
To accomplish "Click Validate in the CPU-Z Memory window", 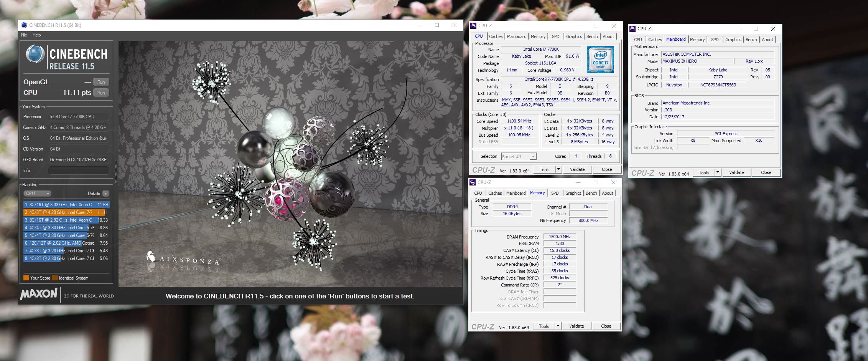I will click(x=576, y=326).
